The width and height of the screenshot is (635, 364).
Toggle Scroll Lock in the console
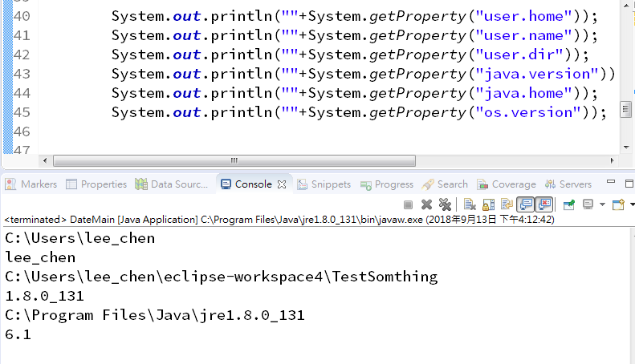(x=488, y=204)
